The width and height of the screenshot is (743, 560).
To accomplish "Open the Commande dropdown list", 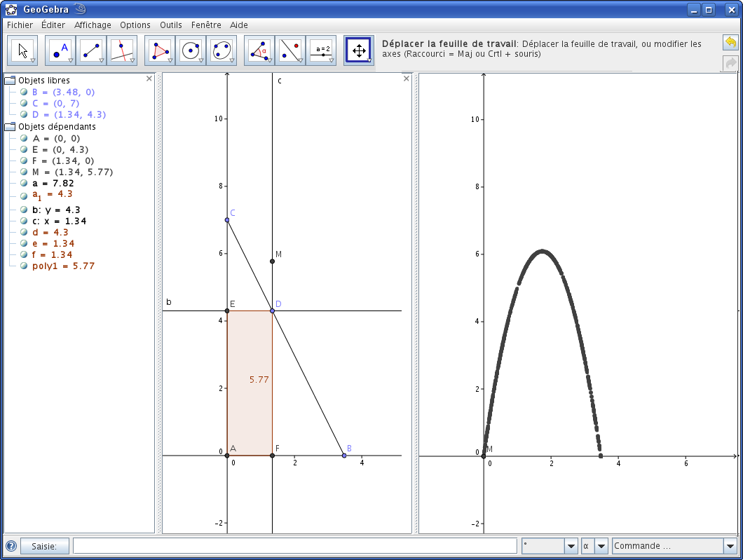I will pos(730,546).
